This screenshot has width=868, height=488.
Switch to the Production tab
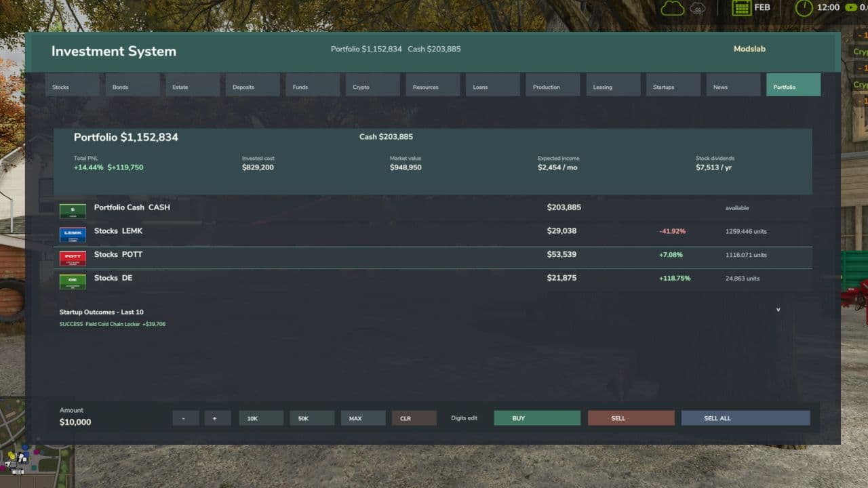[553, 85]
